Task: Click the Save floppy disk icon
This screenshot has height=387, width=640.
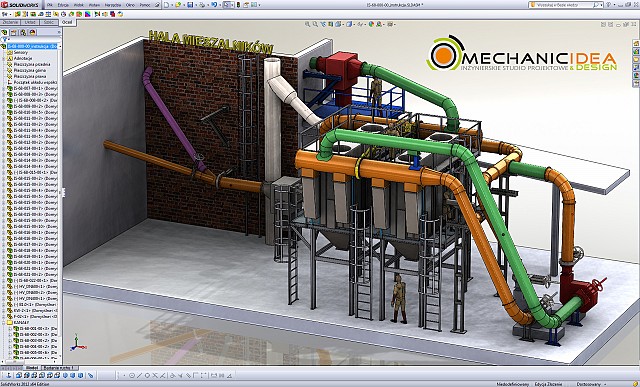Action: pos(190,5)
